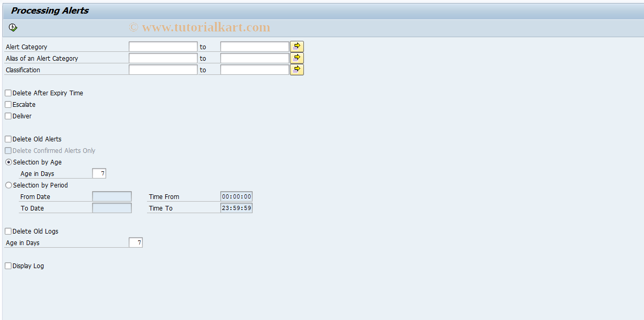Open multiple selection for Alias of an Alert Category
The height and width of the screenshot is (320, 644).
297,58
